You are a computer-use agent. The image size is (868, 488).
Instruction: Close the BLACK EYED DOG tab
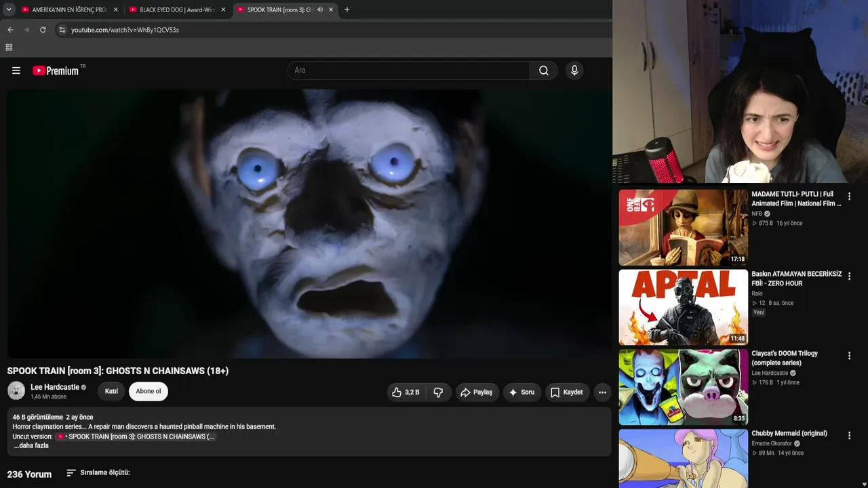(223, 10)
